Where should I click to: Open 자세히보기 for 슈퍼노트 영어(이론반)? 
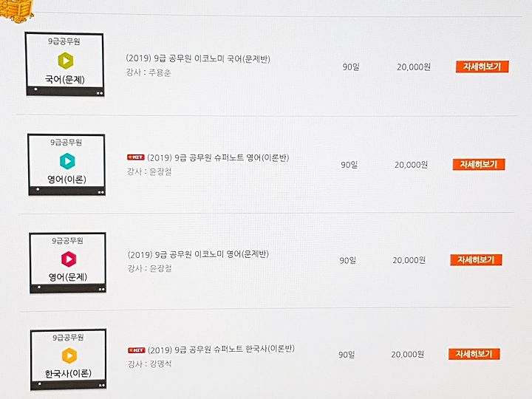click(479, 164)
